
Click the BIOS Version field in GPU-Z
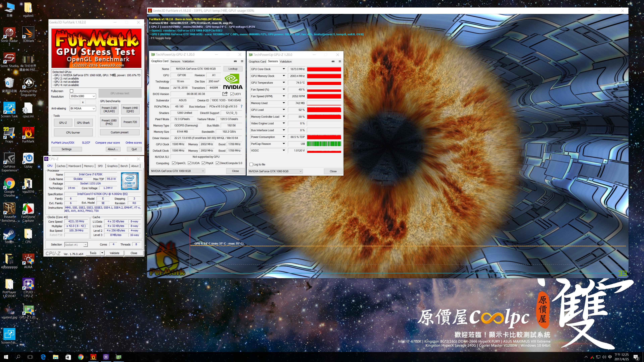[196, 94]
